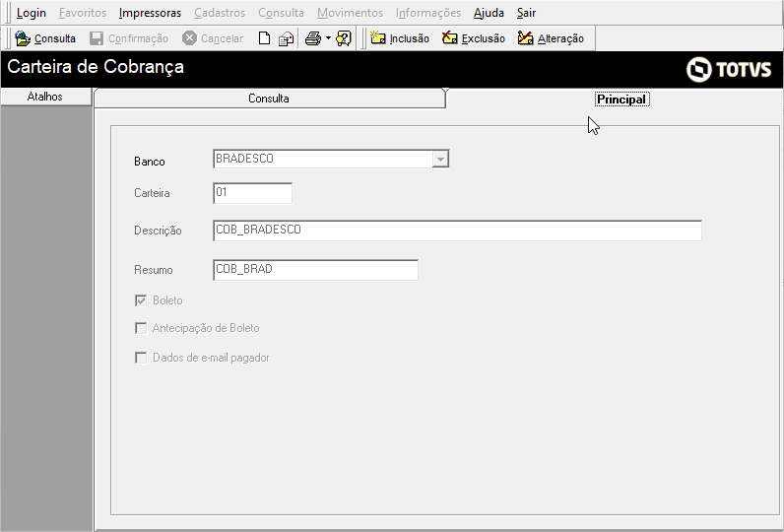Click the printer icon in toolbar
Image resolution: width=784 pixels, height=532 pixels.
click(x=313, y=38)
